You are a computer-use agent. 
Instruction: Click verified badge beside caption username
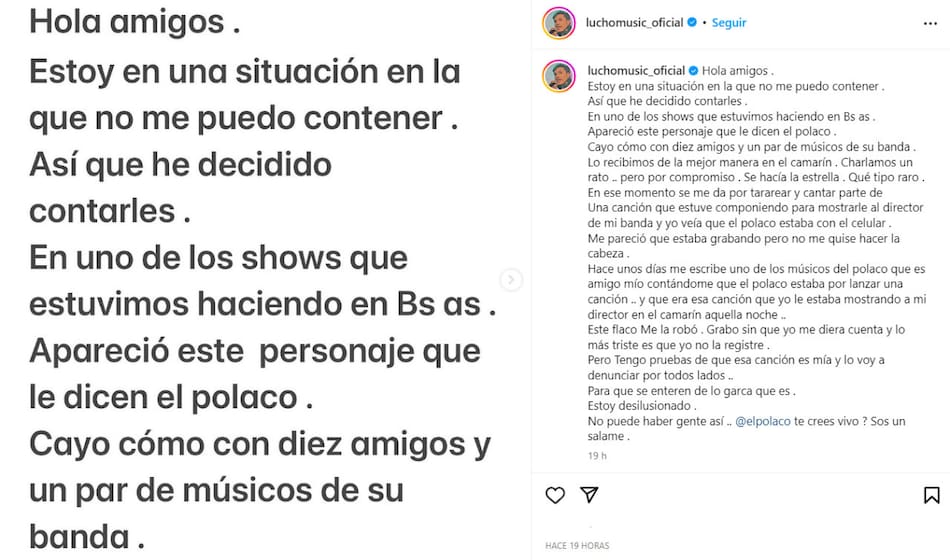coord(693,71)
